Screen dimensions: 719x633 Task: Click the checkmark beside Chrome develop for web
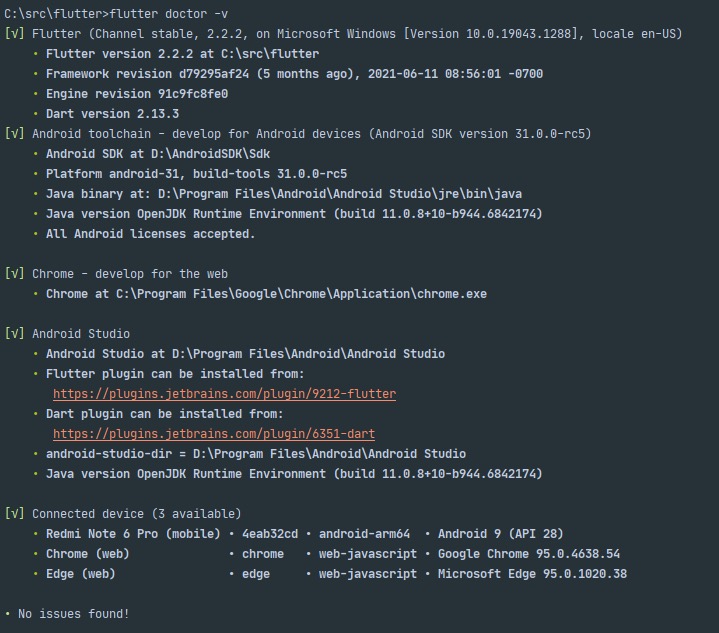tap(14, 273)
